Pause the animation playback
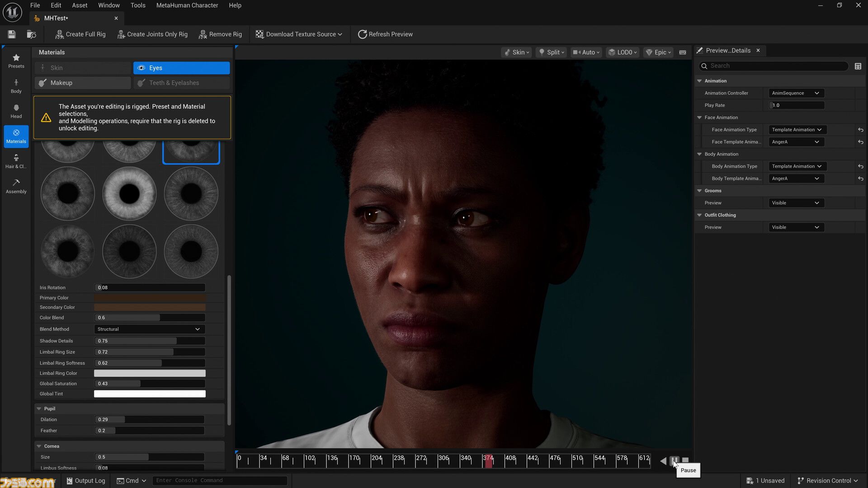 (674, 461)
